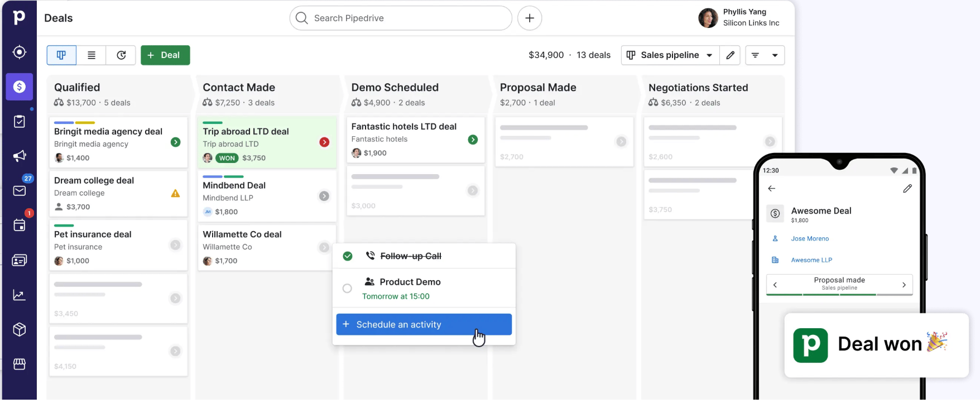
Task: Click Schedule an activity button
Action: (x=424, y=324)
